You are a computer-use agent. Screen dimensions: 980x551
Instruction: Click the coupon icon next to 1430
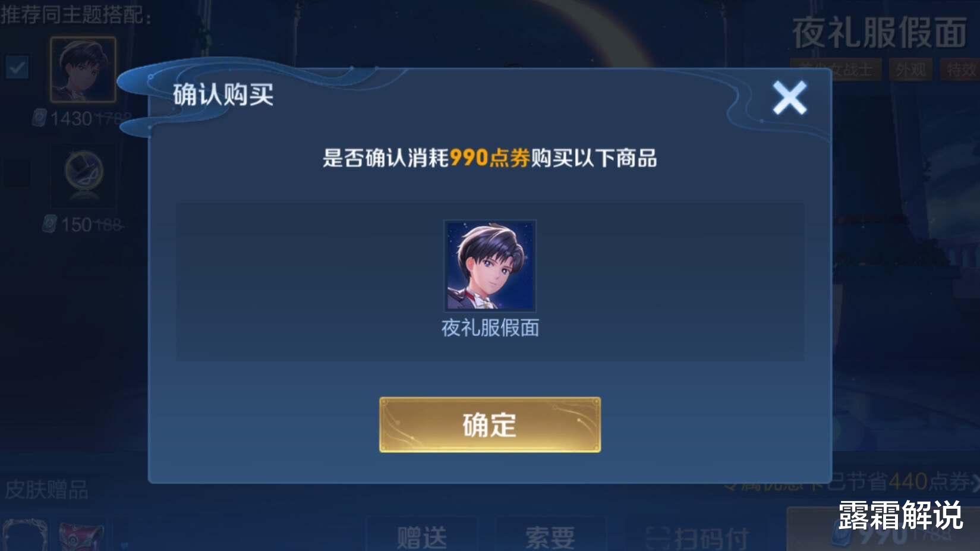pos(39,118)
